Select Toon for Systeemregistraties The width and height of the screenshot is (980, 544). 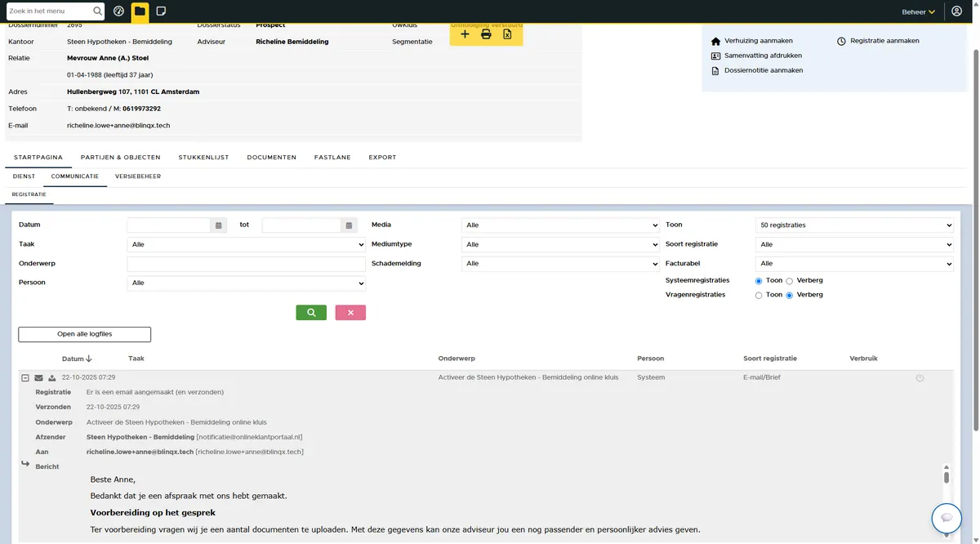(759, 281)
